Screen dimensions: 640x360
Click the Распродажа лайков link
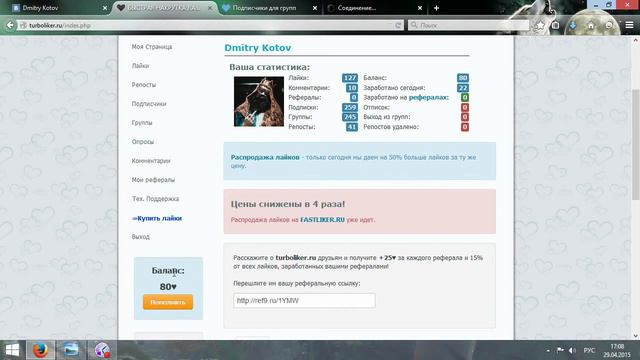point(265,157)
